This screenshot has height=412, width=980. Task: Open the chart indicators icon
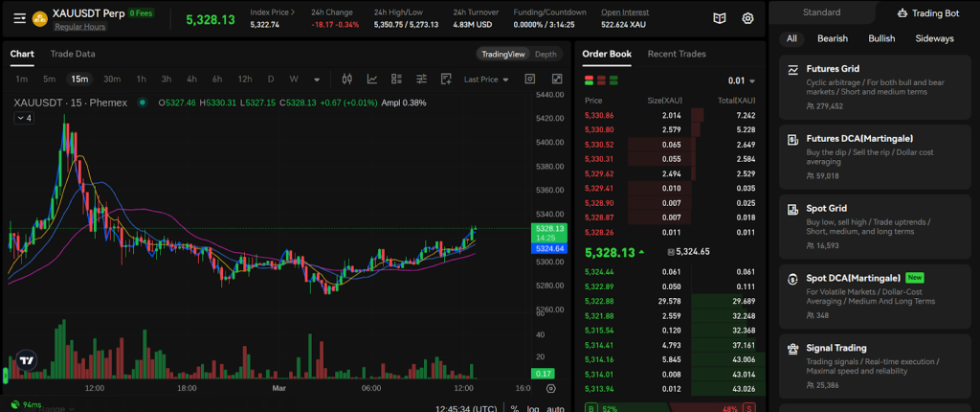371,79
